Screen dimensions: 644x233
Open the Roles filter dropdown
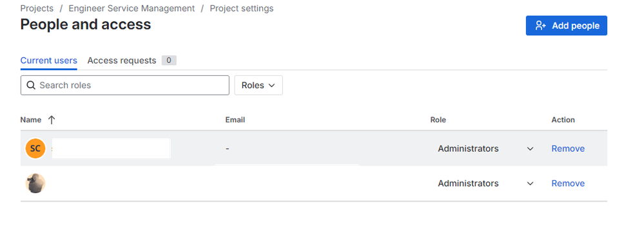click(259, 86)
